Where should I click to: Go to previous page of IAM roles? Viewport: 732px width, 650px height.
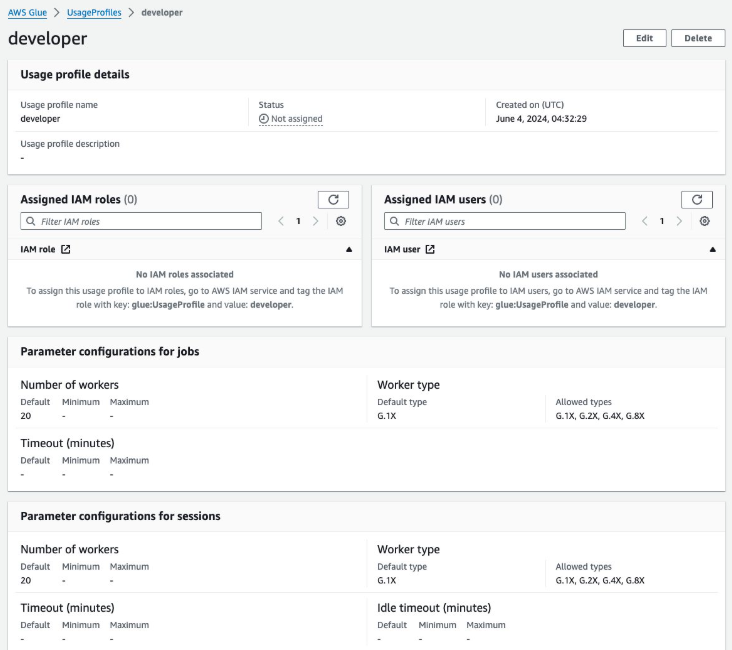(281, 221)
